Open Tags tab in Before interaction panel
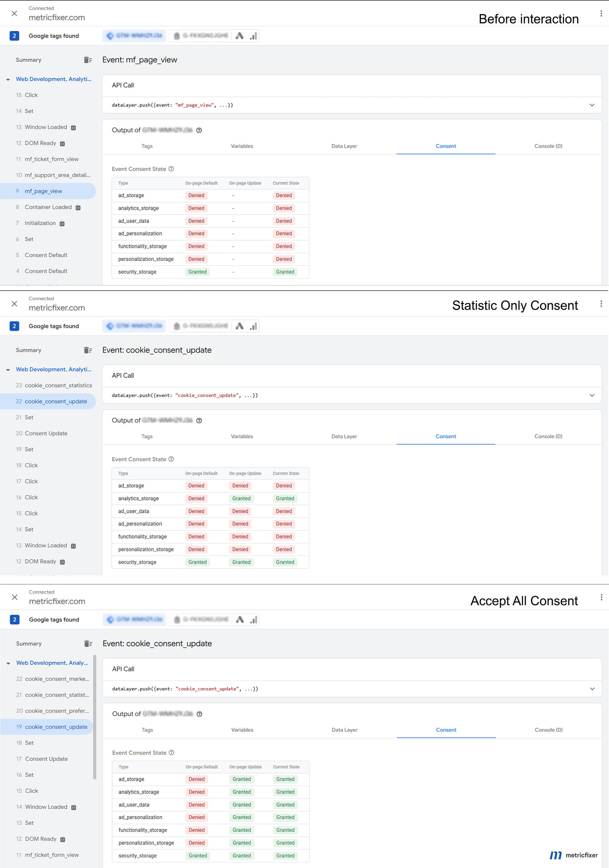 coord(147,146)
